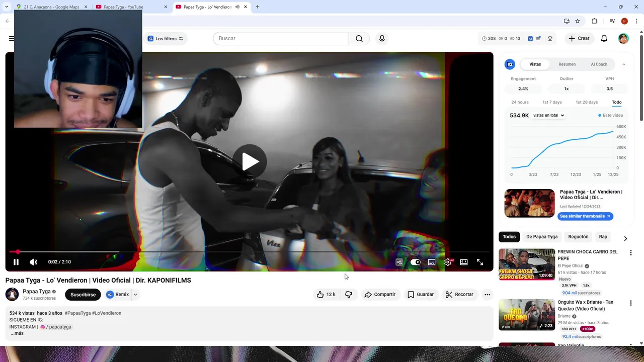Open more actions three-dot menu under video

click(487, 295)
